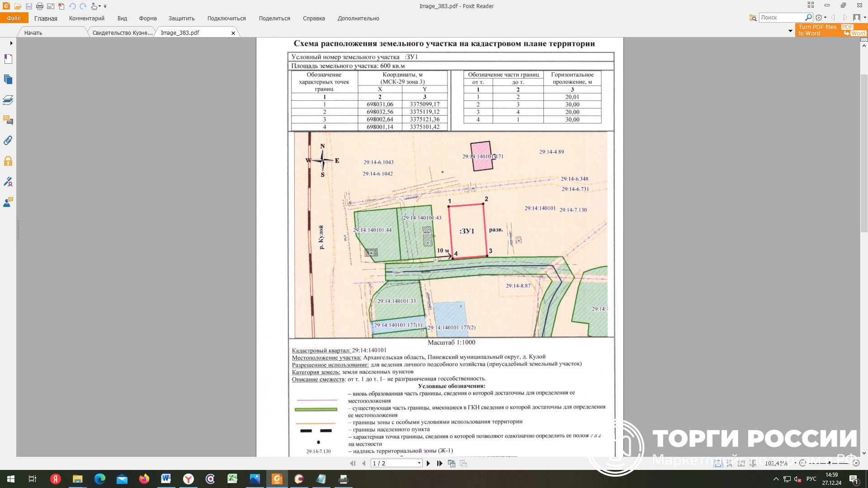Image resolution: width=868 pixels, height=488 pixels.
Task: Click the Print icon in quick access toolbar
Action: coord(40,6)
